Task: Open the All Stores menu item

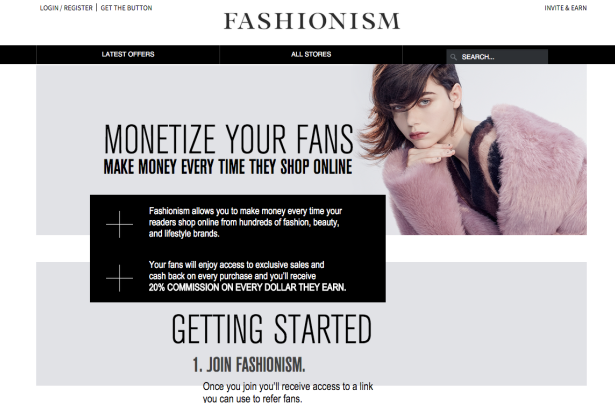Action: point(311,54)
